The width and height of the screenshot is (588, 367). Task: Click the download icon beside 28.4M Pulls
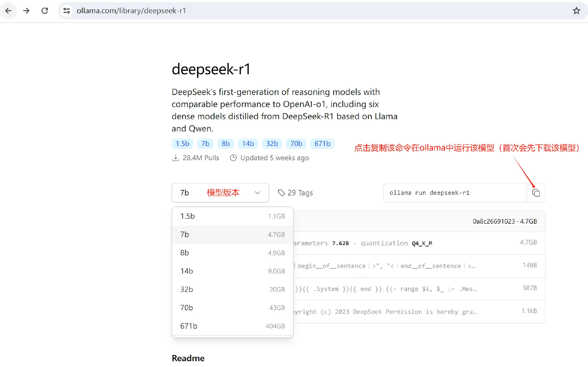pyautogui.click(x=175, y=158)
